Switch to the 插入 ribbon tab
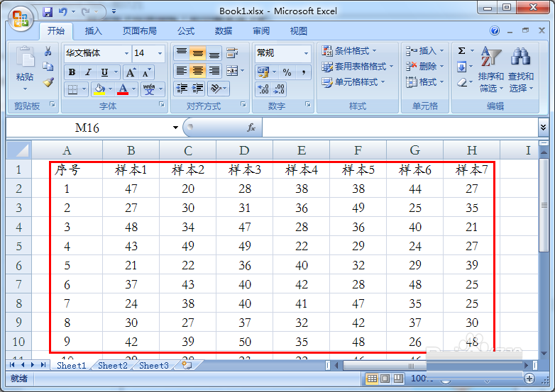Viewport: 555px width, 392px height. pos(94,31)
